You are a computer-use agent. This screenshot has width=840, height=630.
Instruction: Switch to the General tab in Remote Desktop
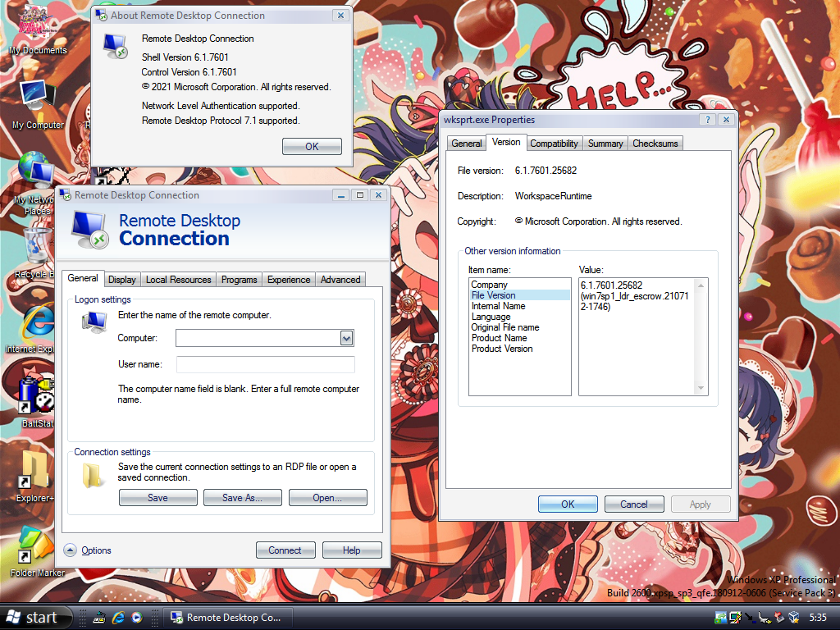pyautogui.click(x=83, y=278)
